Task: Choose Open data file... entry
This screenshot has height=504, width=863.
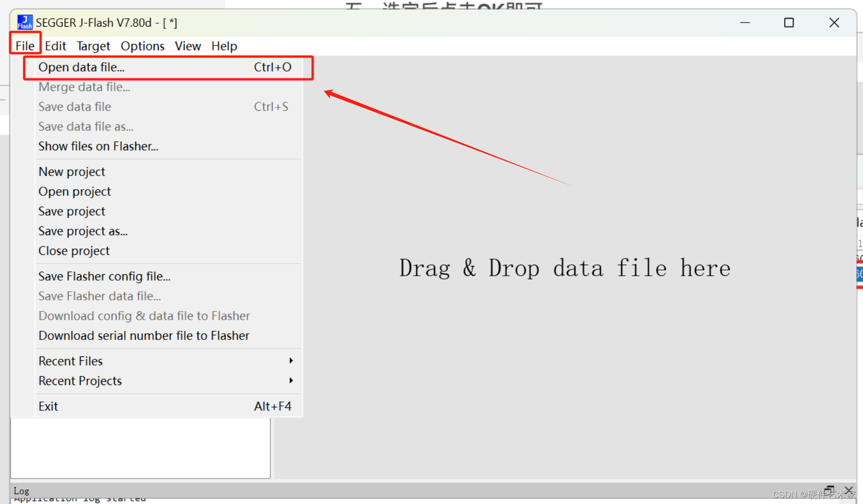Action: click(168, 67)
